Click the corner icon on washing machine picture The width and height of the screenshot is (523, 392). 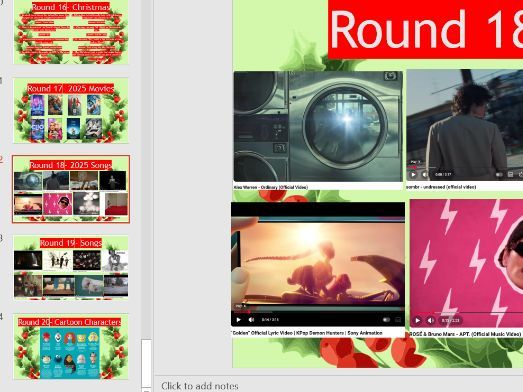391,76
